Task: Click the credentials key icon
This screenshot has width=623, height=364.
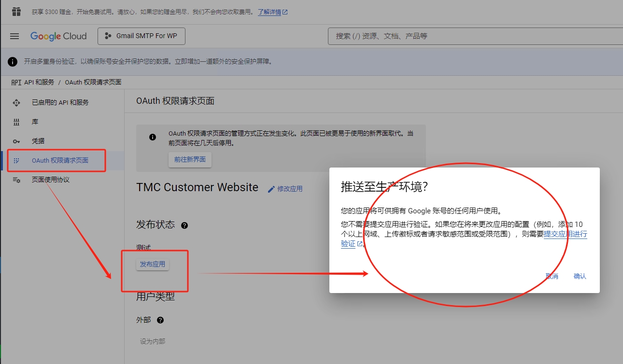Action: click(x=16, y=141)
